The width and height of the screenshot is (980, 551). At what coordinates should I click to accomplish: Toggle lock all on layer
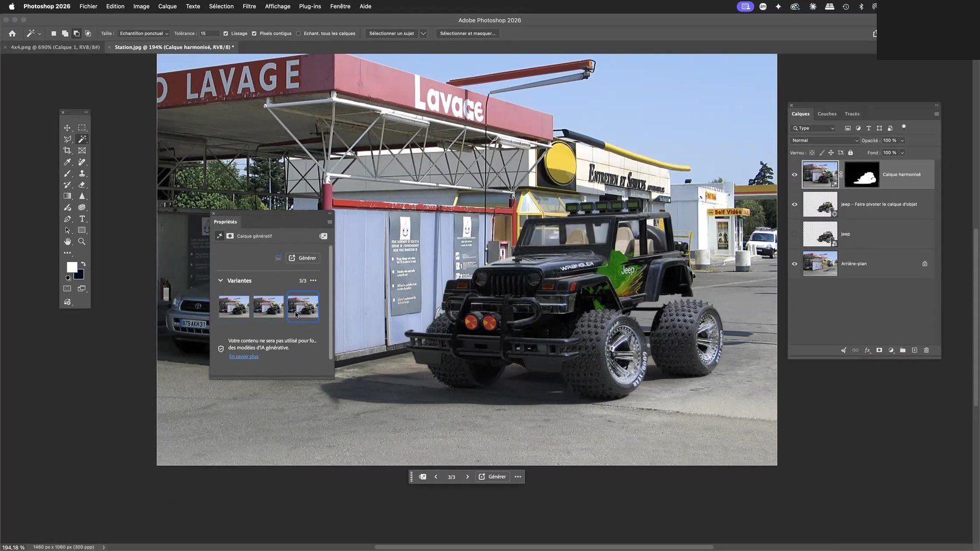click(x=850, y=152)
